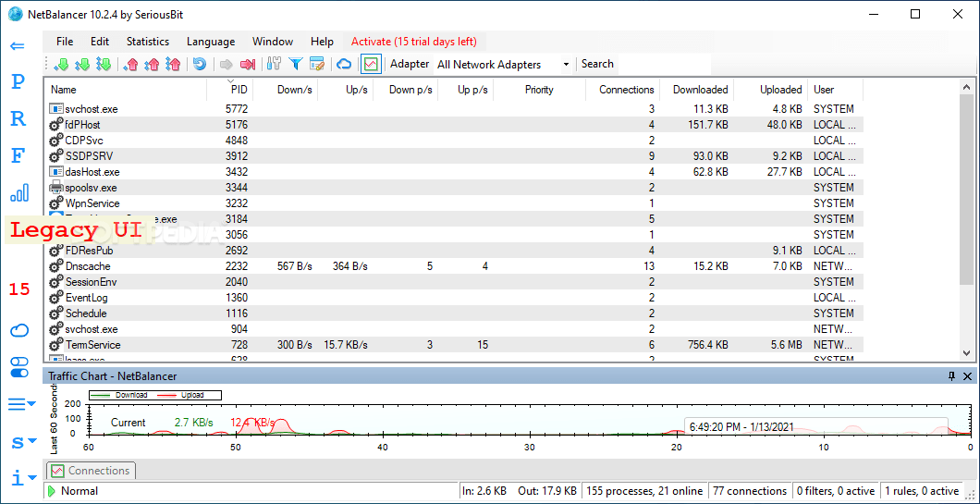Viewport: 980px width, 504px height.
Task: Select the spoolsv.exe process row
Action: point(453,188)
